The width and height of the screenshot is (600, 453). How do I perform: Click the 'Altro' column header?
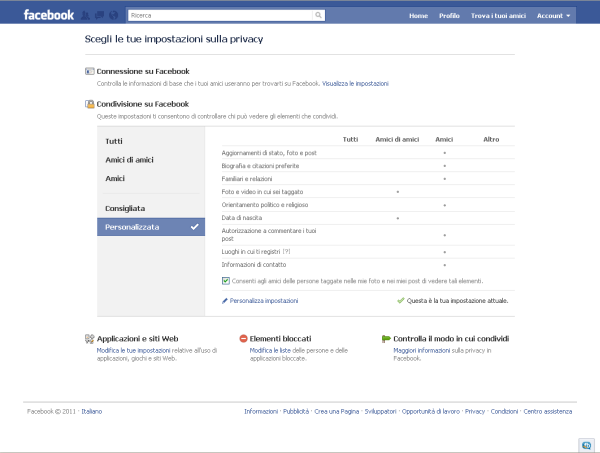(x=491, y=140)
